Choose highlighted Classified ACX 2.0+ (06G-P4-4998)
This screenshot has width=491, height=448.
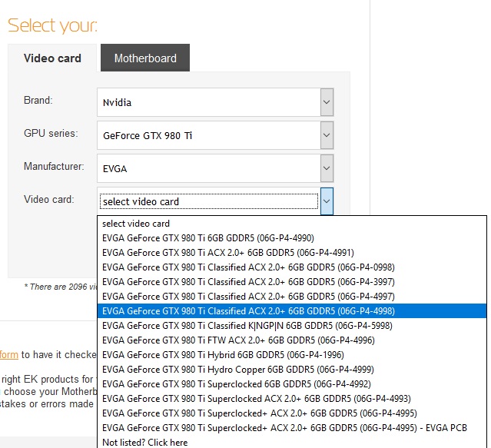click(292, 311)
